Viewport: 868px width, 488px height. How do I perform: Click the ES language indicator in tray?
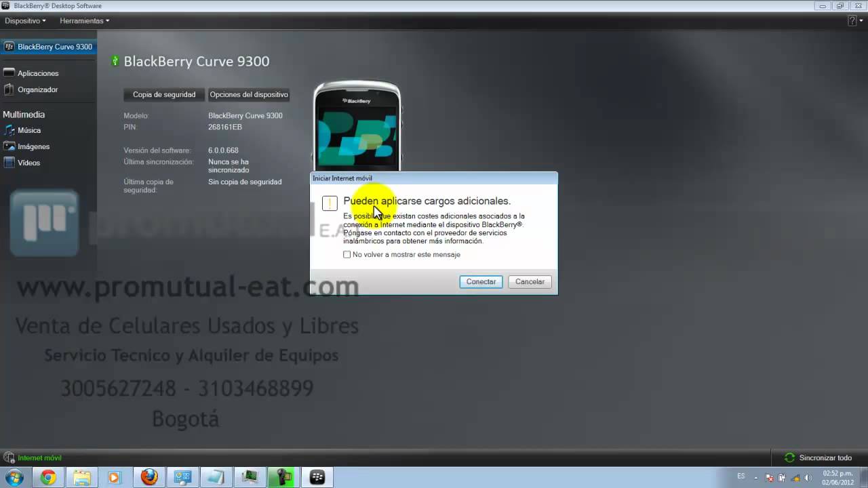point(741,476)
